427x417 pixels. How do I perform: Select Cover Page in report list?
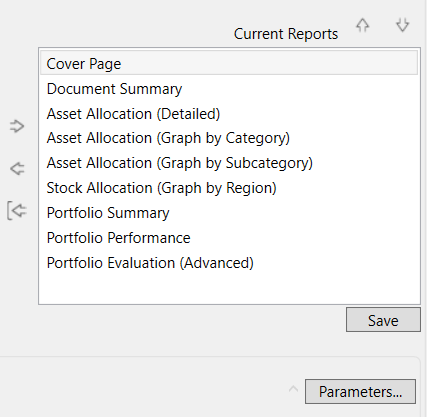click(229, 63)
